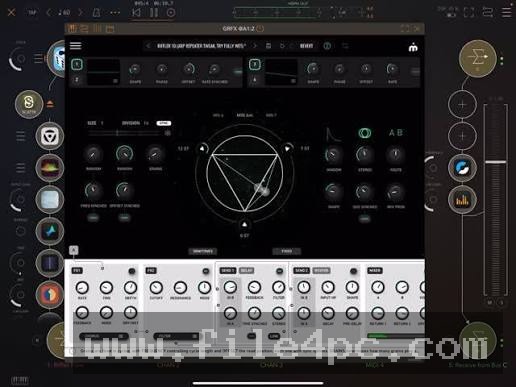Click the SEND 1 FEEDBACK knob
This screenshot has height=387, width=516.
point(254,287)
